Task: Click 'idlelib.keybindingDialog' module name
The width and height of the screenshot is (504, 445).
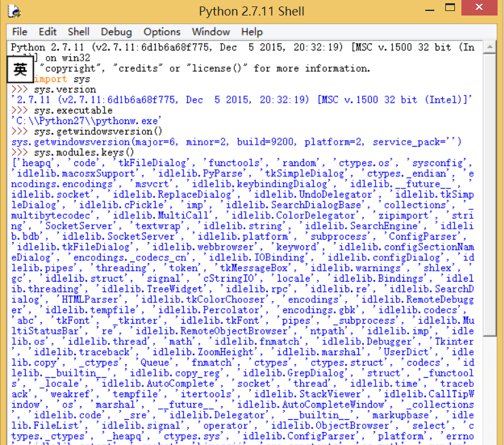Action: (259, 183)
